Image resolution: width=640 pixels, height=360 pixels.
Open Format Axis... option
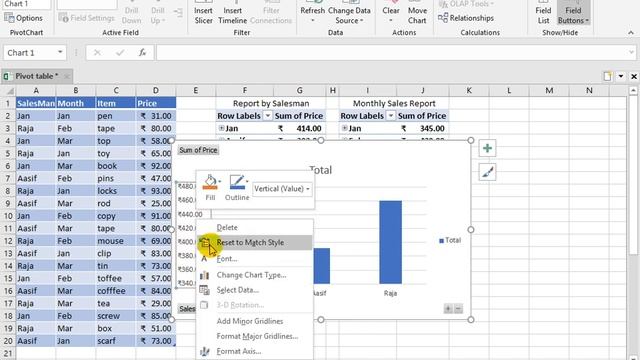(239, 351)
